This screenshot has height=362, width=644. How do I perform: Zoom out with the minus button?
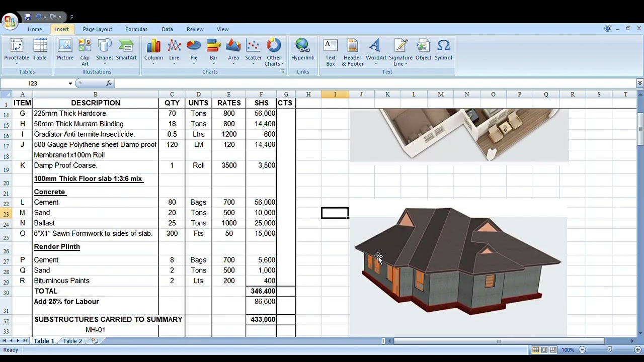582,350
